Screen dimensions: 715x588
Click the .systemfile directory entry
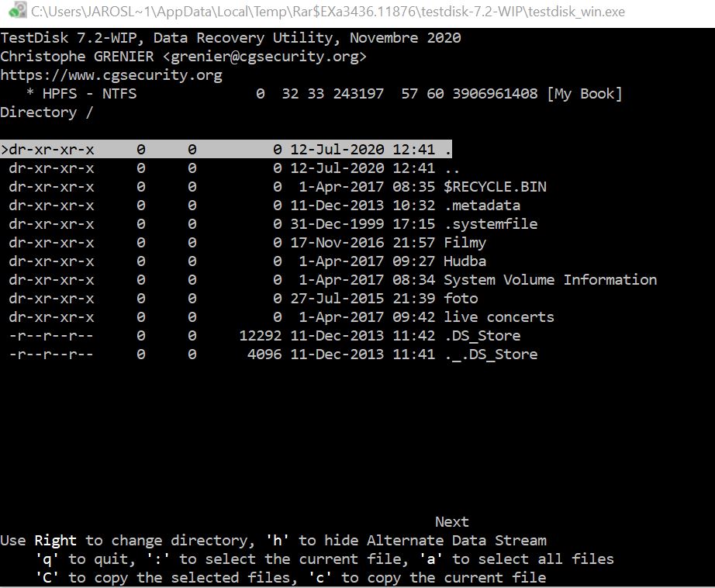pos(490,224)
